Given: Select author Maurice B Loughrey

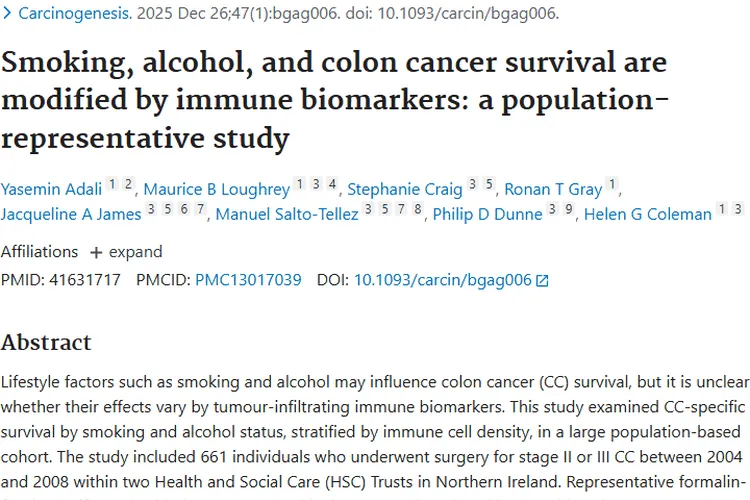Looking at the screenshot, I should point(217,188).
